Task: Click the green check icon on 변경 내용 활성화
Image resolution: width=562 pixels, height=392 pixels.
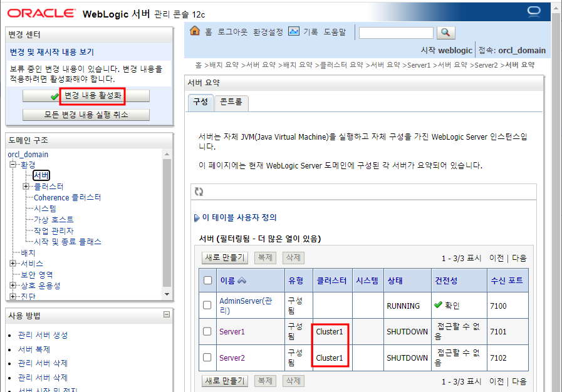Action: click(x=55, y=96)
